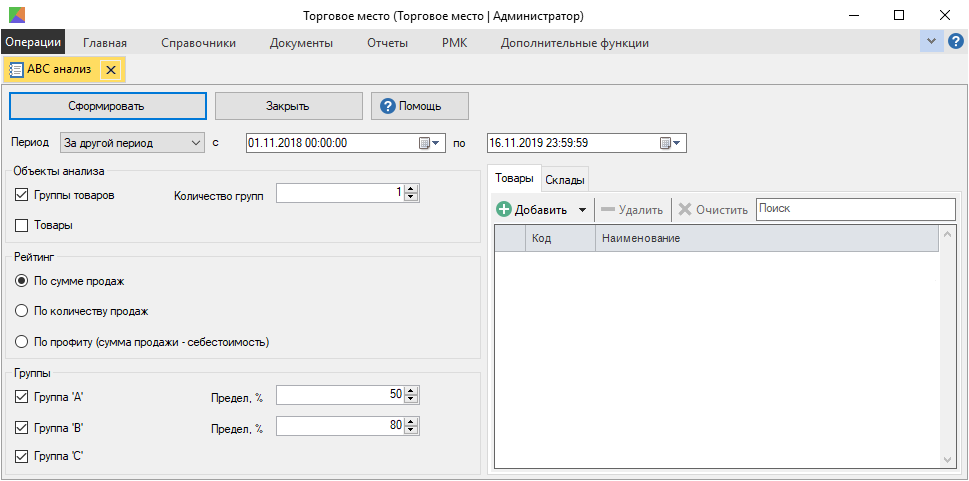
Task: Click the Код column header
Action: coord(561,239)
